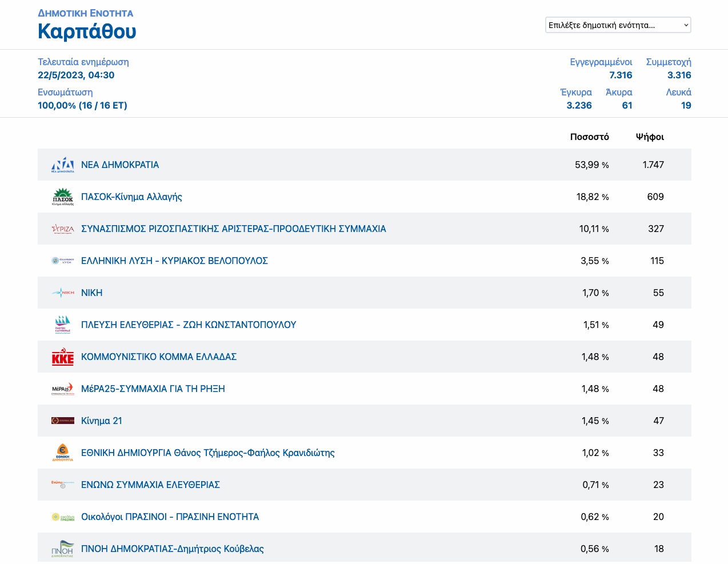
Task: Click the 49 votes cell
Action: tap(658, 325)
